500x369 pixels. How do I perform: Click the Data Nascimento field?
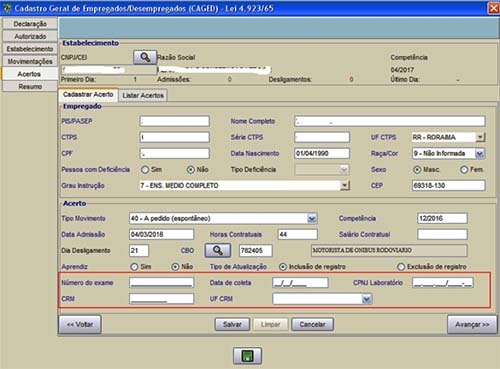(x=322, y=153)
